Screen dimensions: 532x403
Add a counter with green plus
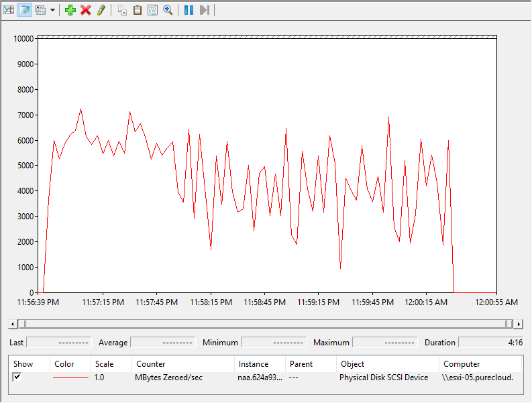[70, 10]
